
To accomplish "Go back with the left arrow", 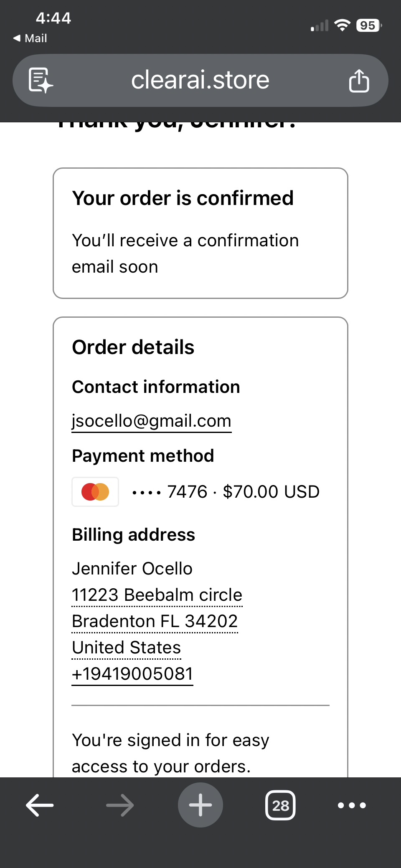I will pyautogui.click(x=40, y=805).
